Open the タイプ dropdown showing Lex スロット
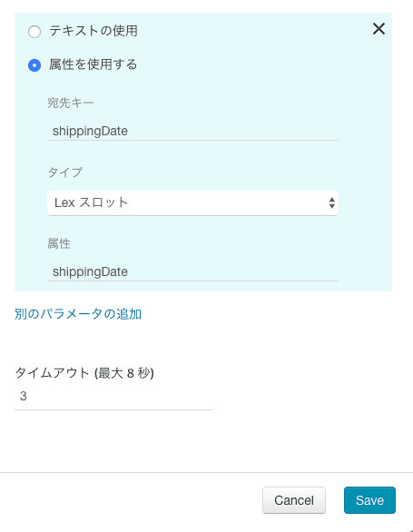413x532 pixels. 192,202
